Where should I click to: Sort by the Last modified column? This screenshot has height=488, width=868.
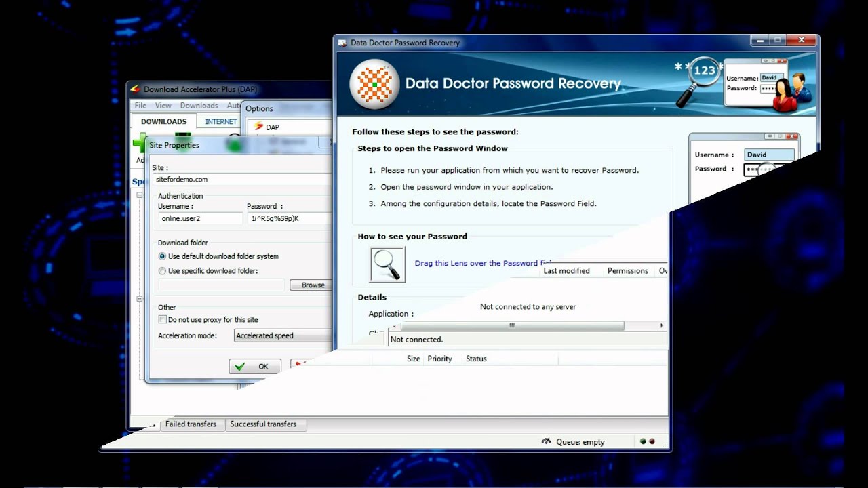(566, 271)
